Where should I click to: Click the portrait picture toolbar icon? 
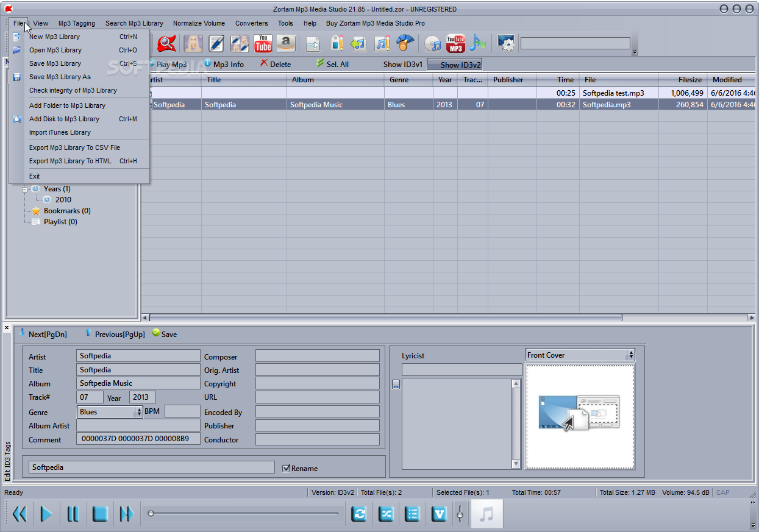[x=193, y=43]
